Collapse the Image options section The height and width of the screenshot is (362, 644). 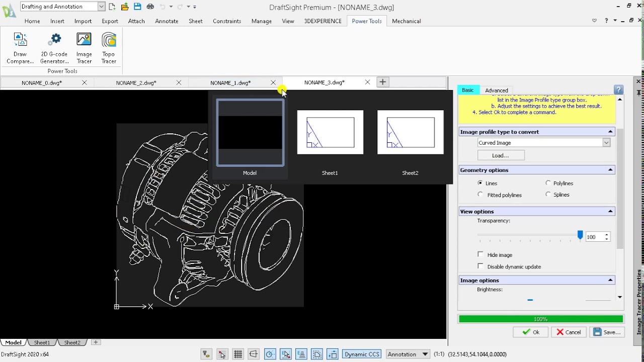pyautogui.click(x=610, y=280)
